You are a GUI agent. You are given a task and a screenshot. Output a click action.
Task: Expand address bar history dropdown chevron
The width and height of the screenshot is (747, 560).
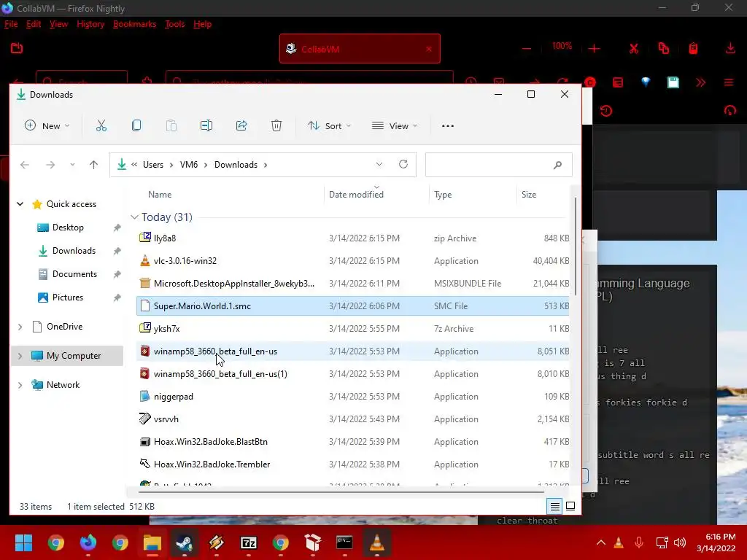click(379, 164)
